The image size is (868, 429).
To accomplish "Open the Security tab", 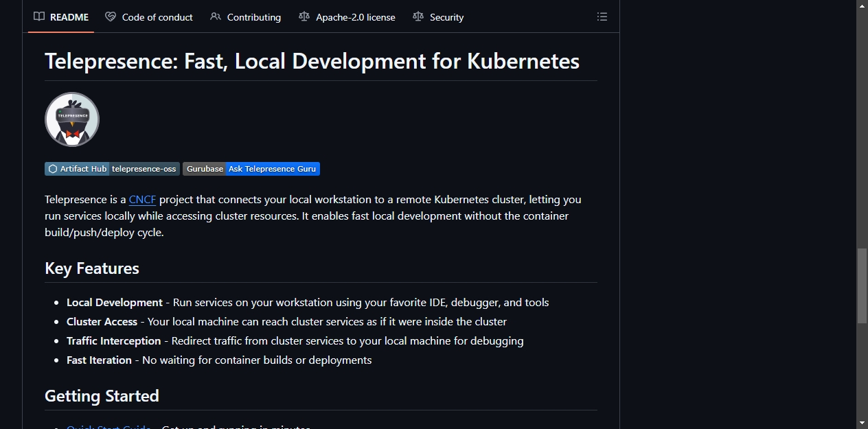I will (x=438, y=17).
